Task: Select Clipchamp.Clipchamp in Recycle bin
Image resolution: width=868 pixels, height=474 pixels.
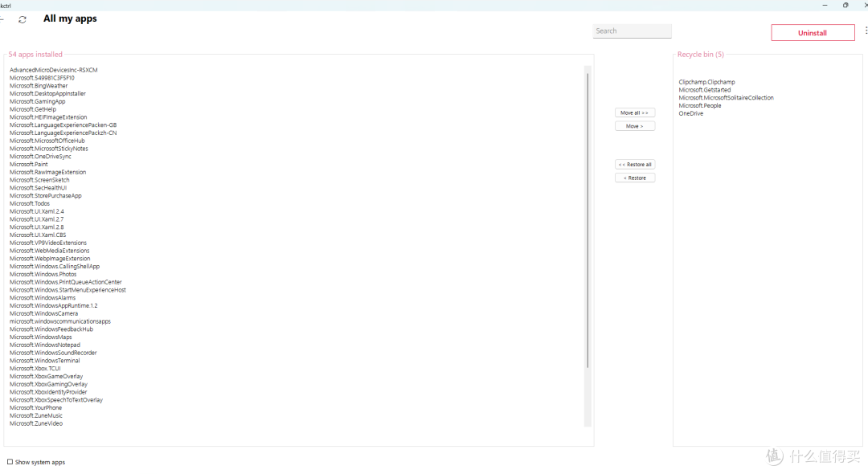Action: pos(707,82)
